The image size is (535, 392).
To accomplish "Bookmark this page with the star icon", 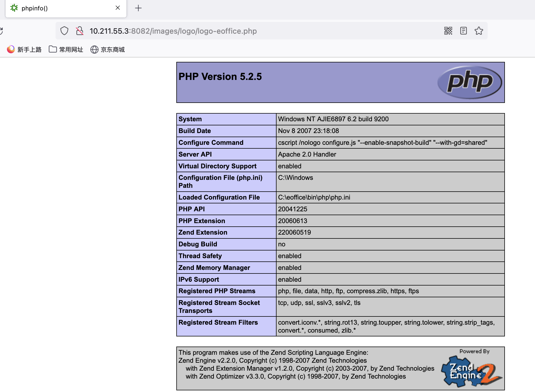I will click(x=479, y=31).
